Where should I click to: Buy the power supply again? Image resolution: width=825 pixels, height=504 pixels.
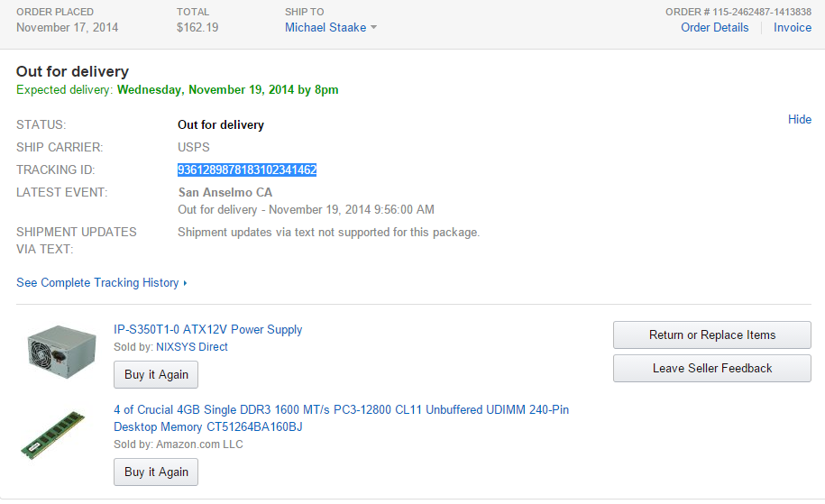[x=156, y=374]
